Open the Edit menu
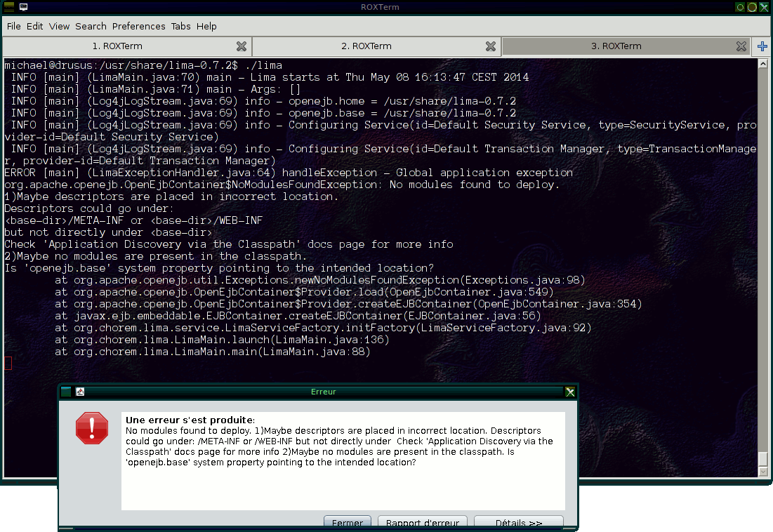Viewport: 773px width, 532px height. coord(34,26)
